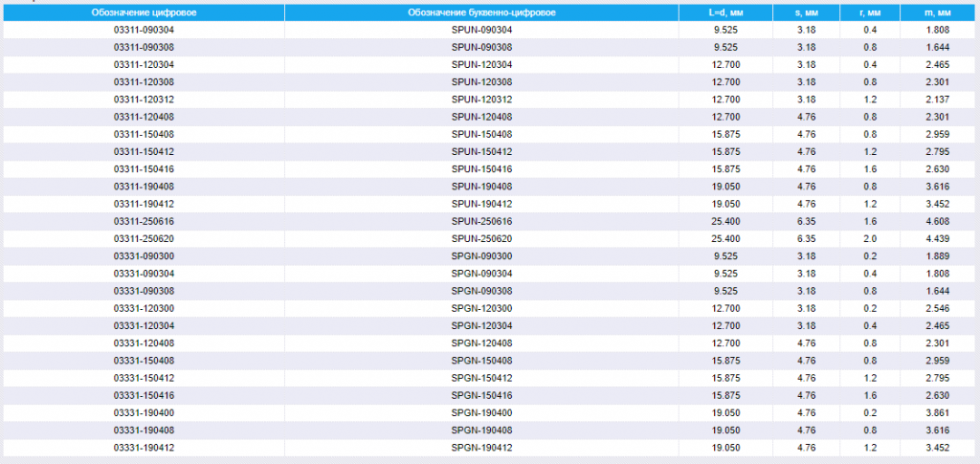
Task: Click the 's, мм' column header
Action: [806, 12]
